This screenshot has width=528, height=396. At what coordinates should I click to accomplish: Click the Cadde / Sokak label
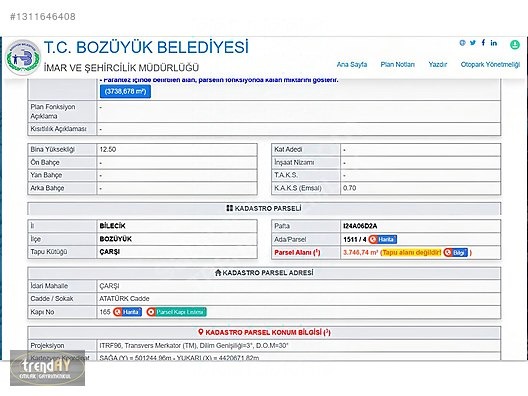click(x=52, y=299)
